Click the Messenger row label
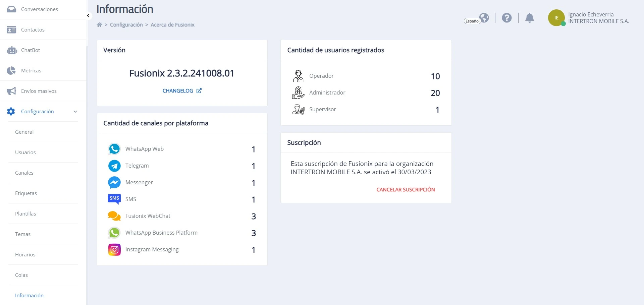Viewport: 644px width, 305px height. 139,182
